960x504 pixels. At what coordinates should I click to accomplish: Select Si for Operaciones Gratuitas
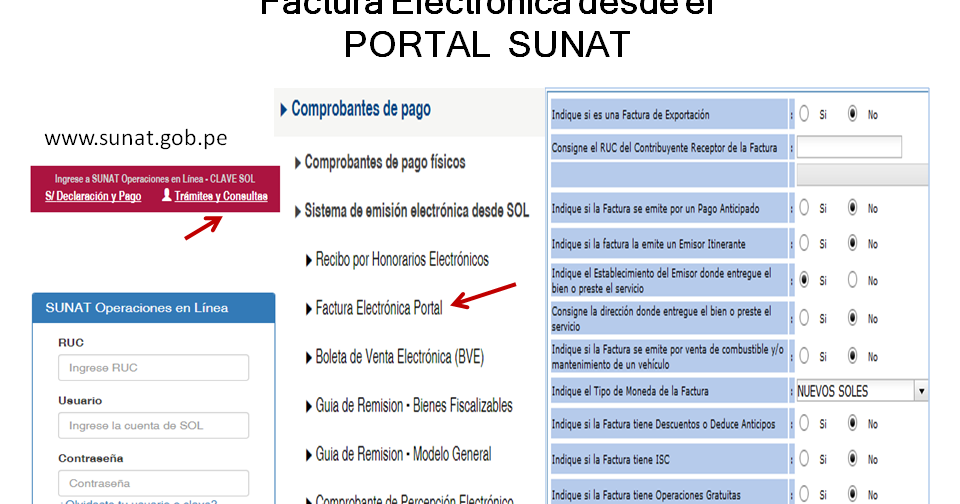(804, 494)
